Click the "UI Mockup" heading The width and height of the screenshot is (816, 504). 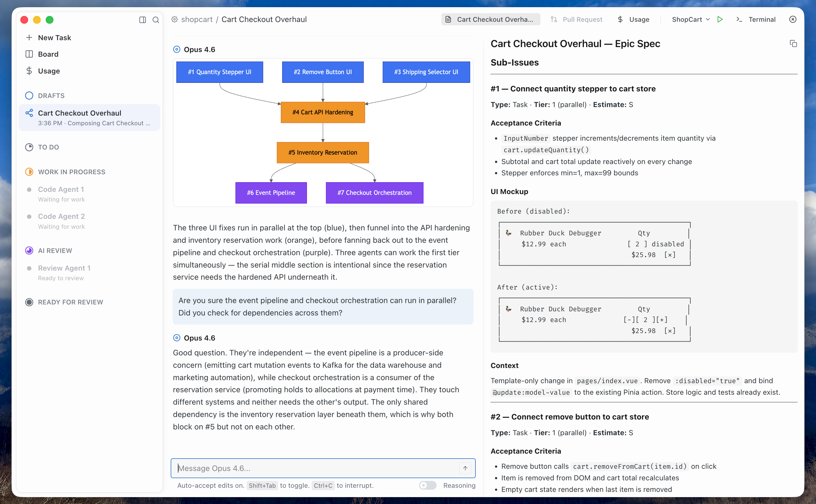509,191
